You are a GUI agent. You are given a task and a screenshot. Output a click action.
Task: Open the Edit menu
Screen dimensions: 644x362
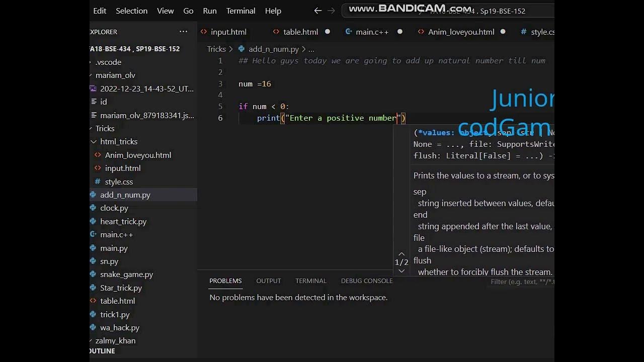point(100,11)
